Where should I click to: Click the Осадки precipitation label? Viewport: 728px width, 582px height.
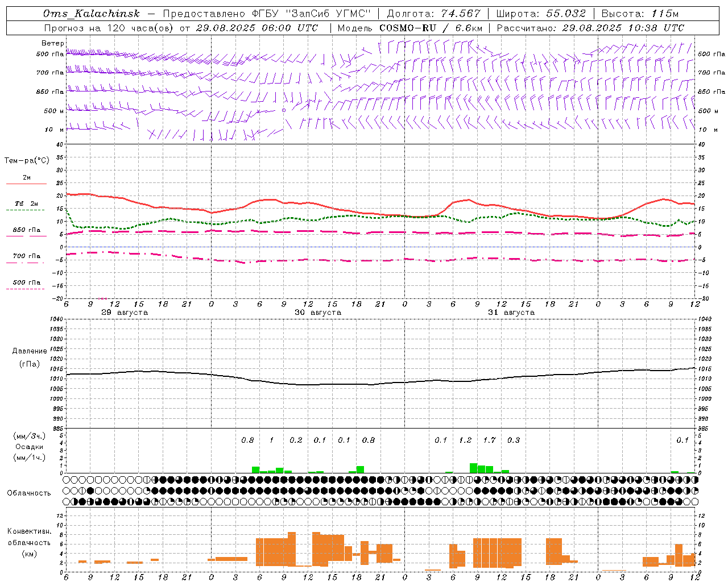coord(30,447)
